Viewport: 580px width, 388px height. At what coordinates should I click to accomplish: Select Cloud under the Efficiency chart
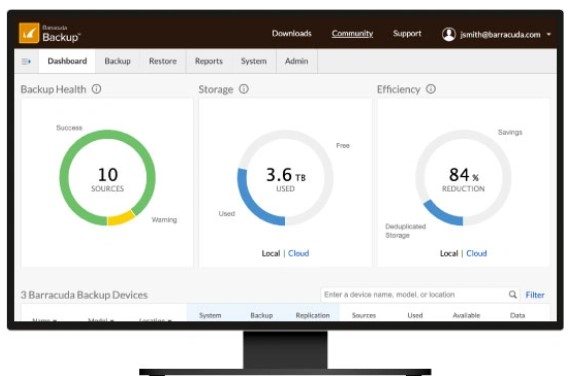click(476, 253)
